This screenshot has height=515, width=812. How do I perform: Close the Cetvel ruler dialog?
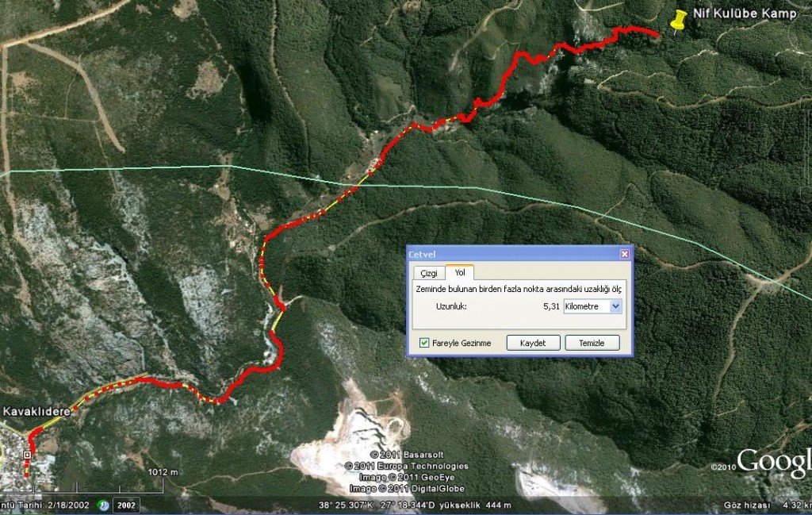[x=625, y=254]
